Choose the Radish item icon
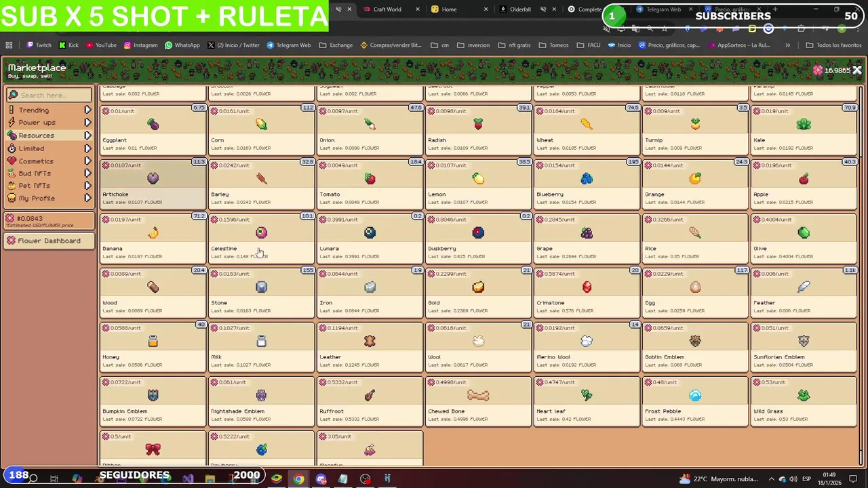868x488 pixels. point(478,124)
